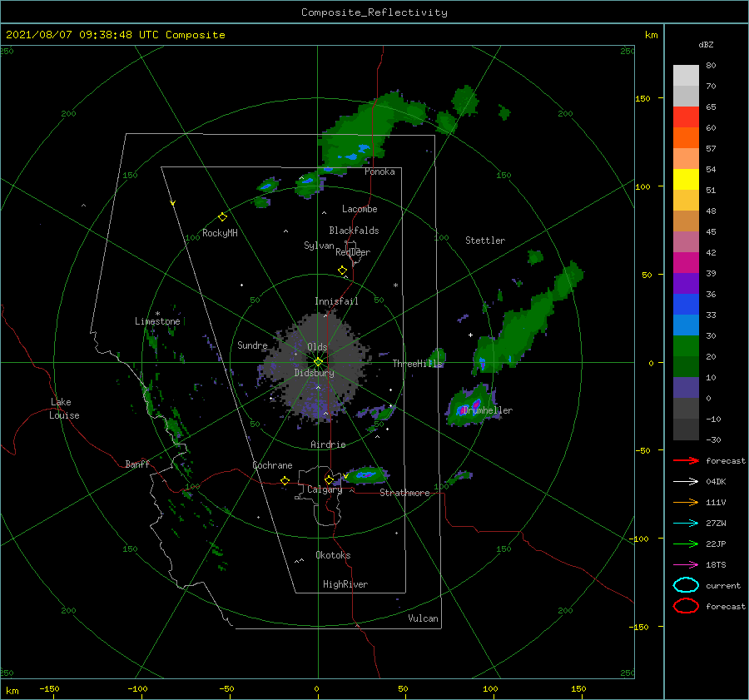
Task: Click the HighRiver label
Action: 345,584
